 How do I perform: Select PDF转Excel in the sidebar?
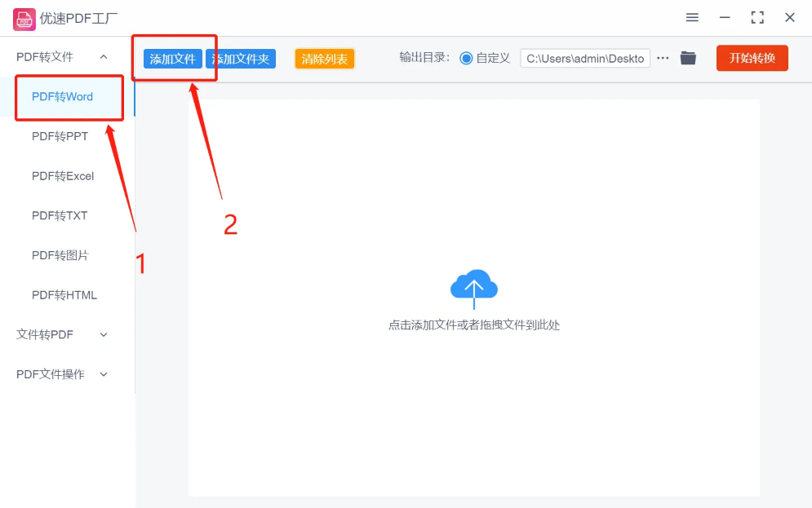click(x=63, y=176)
